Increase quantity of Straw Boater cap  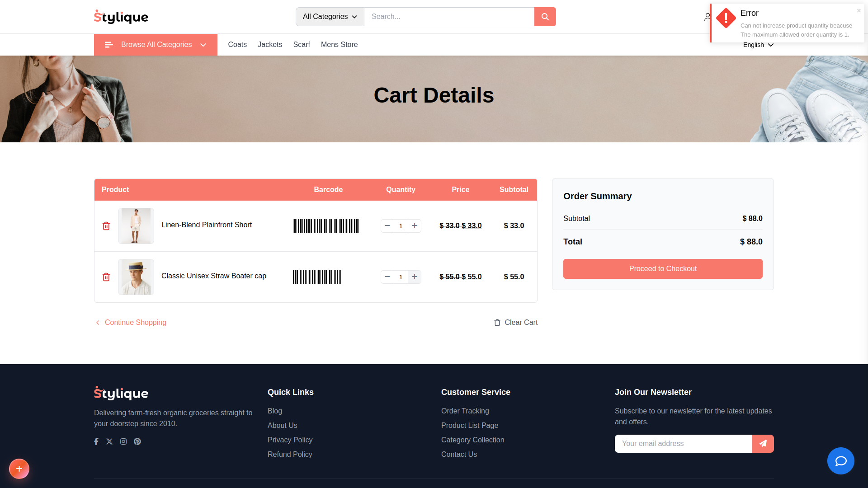415,277
